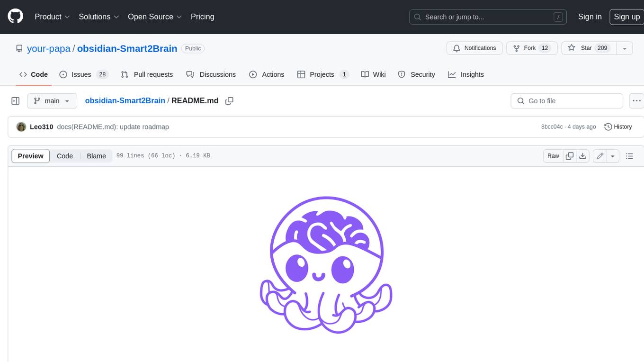View the file History

(618, 127)
